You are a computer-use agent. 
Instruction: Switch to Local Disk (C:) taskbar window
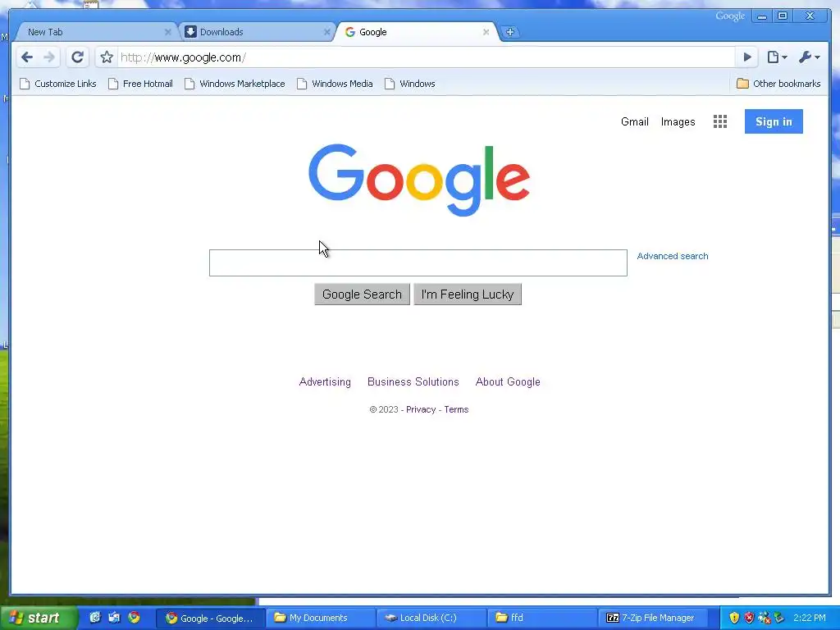(431, 619)
